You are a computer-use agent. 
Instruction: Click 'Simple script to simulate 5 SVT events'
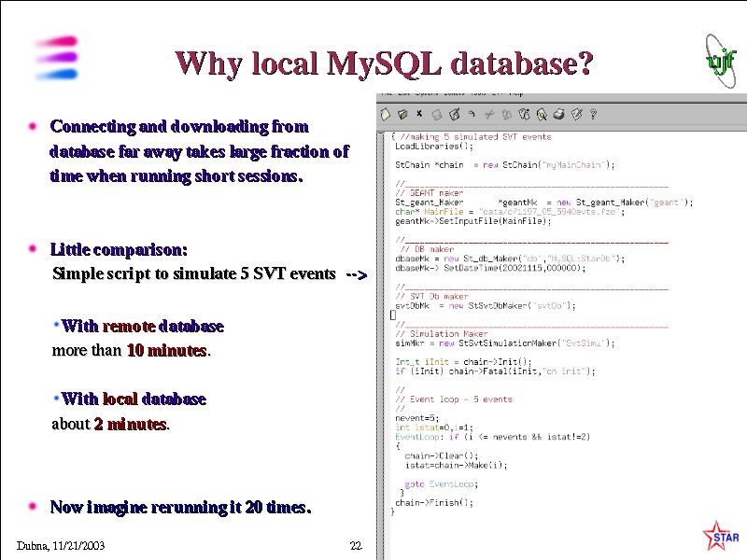[194, 273]
